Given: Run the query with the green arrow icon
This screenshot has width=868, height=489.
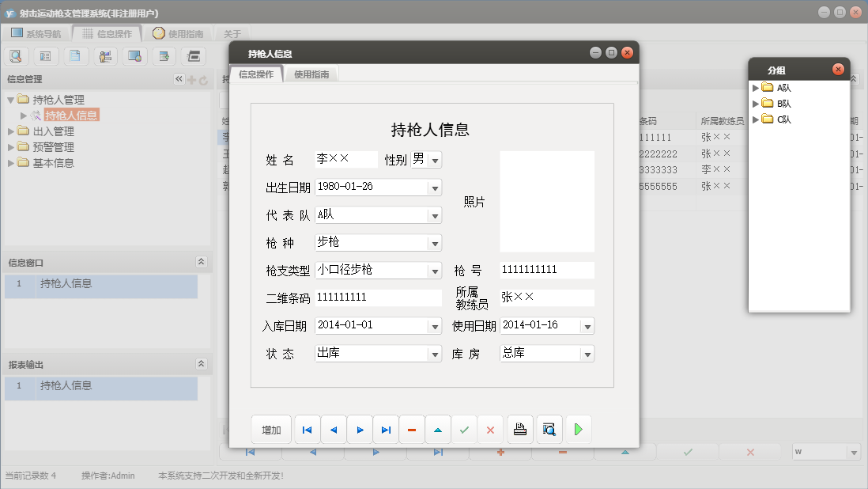Looking at the screenshot, I should pyautogui.click(x=579, y=429).
